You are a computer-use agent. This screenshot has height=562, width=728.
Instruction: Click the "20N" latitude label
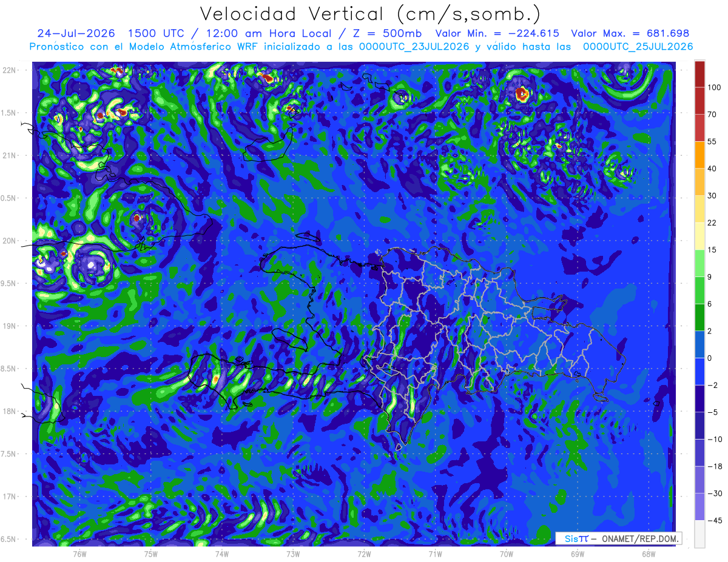9,241
